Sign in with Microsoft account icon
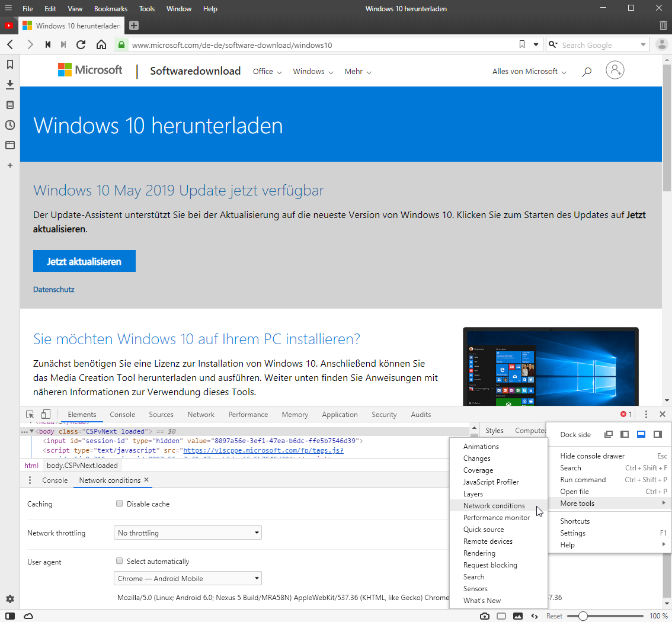672x622 pixels. (x=615, y=70)
